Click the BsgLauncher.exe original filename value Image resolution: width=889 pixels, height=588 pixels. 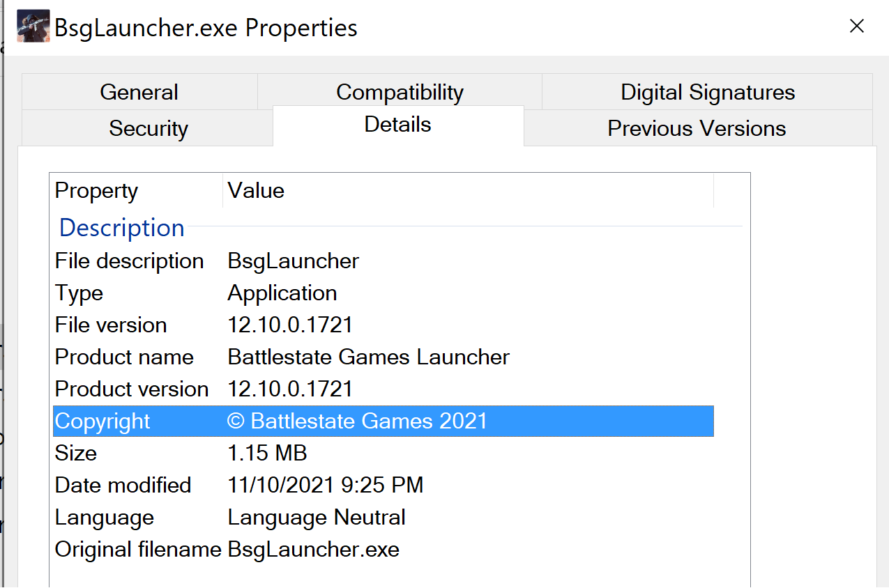[x=314, y=550]
